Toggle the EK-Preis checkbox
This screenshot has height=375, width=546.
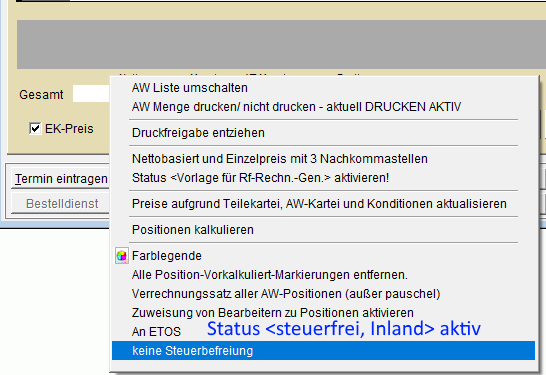tap(35, 129)
